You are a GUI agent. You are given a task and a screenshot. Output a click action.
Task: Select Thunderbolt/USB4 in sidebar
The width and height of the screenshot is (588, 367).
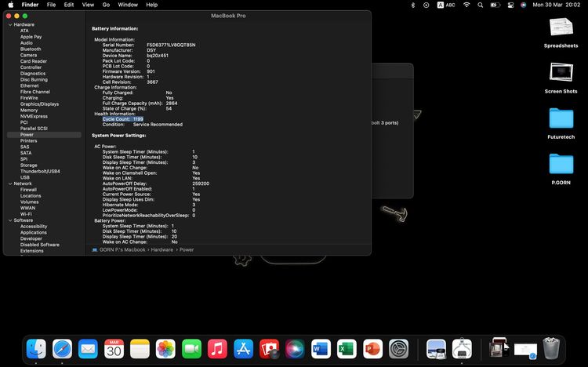(x=40, y=172)
